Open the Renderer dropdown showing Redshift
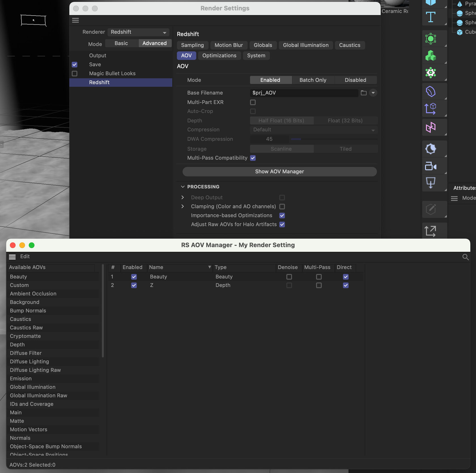This screenshot has height=473, width=476. (x=138, y=32)
